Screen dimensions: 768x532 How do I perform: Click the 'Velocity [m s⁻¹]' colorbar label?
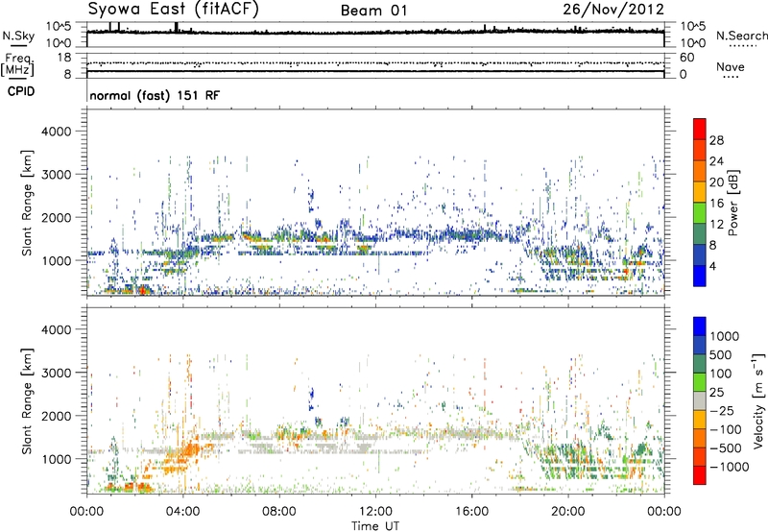click(758, 400)
